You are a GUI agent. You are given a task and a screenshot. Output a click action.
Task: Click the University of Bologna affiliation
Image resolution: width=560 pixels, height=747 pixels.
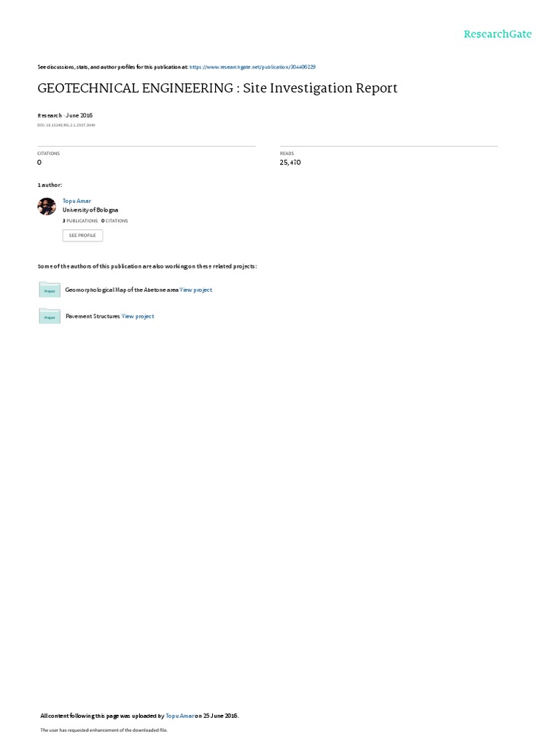(90, 210)
